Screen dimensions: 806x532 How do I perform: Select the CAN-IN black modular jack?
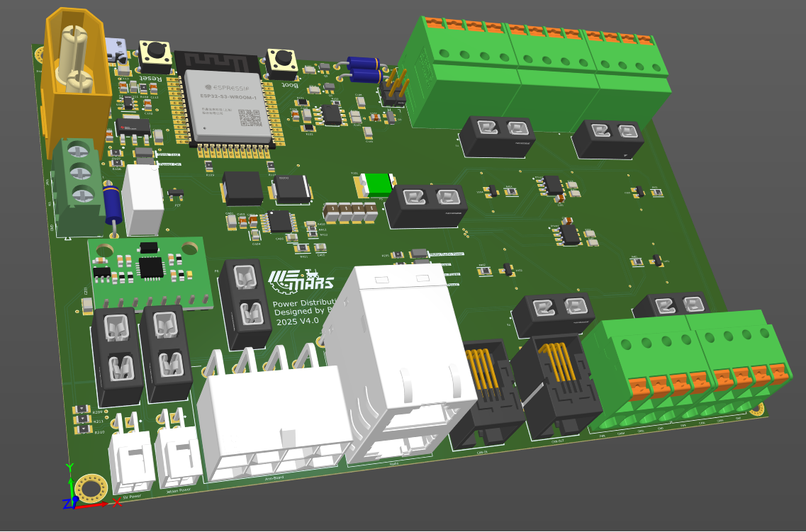click(486, 393)
